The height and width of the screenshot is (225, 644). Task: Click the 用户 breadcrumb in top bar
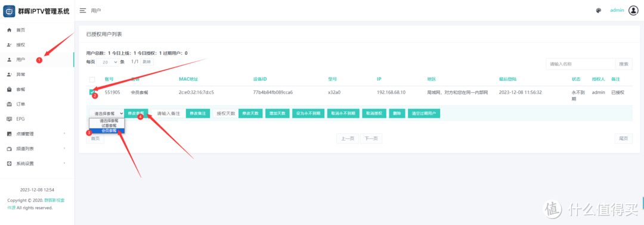pos(95,10)
